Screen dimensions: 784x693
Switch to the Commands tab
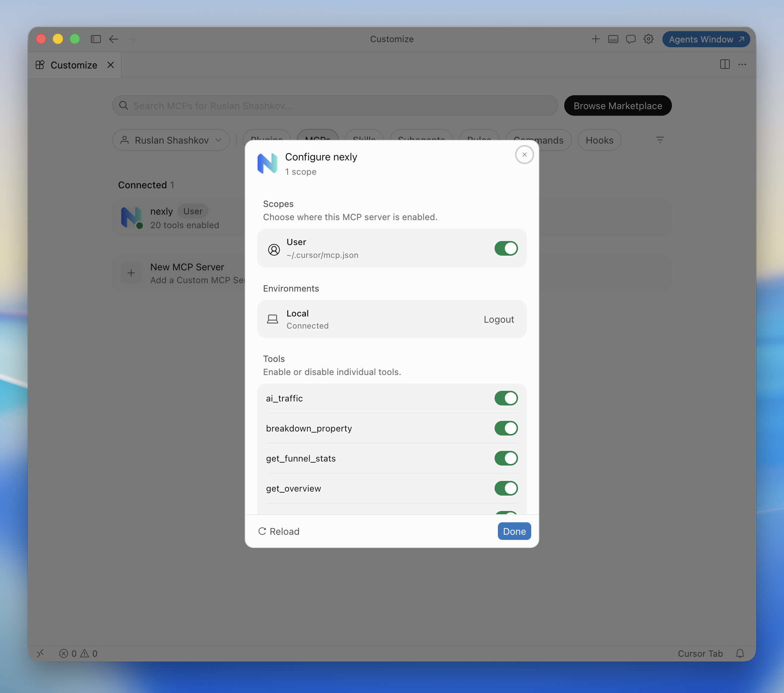pyautogui.click(x=539, y=140)
